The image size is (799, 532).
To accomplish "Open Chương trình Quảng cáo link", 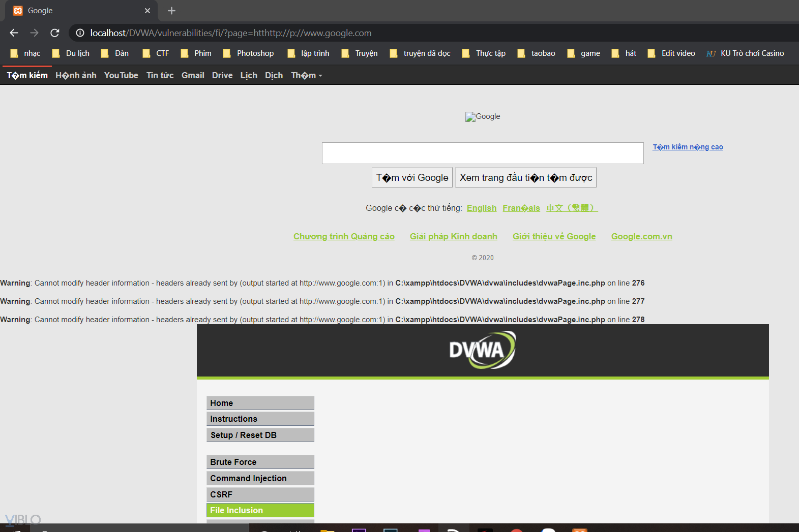I will coord(344,236).
